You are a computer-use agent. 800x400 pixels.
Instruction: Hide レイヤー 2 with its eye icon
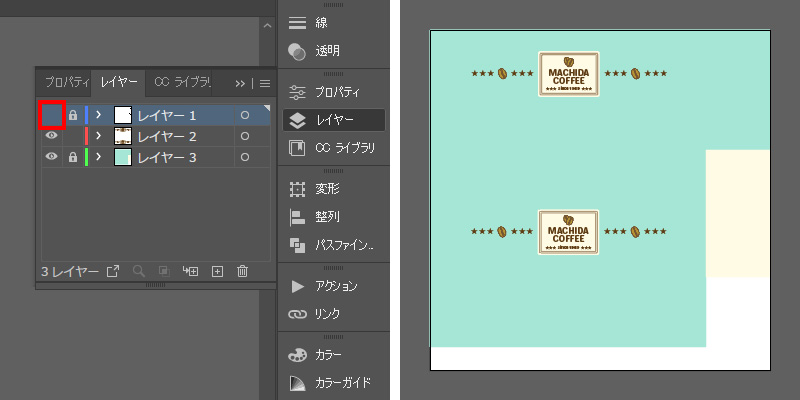(51, 136)
